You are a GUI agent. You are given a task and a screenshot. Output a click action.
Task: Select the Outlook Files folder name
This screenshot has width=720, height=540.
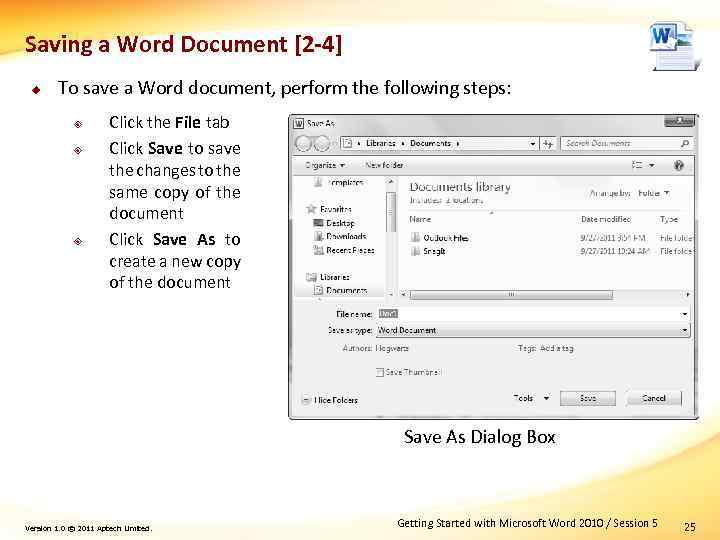(x=445, y=238)
